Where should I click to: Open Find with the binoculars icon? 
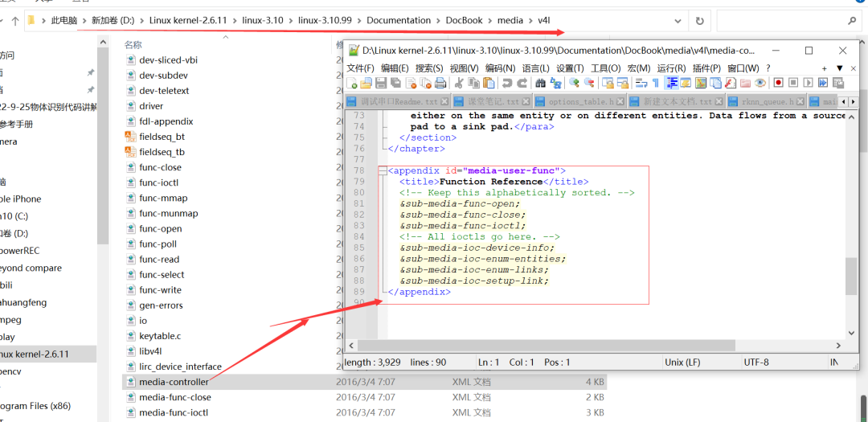click(541, 83)
